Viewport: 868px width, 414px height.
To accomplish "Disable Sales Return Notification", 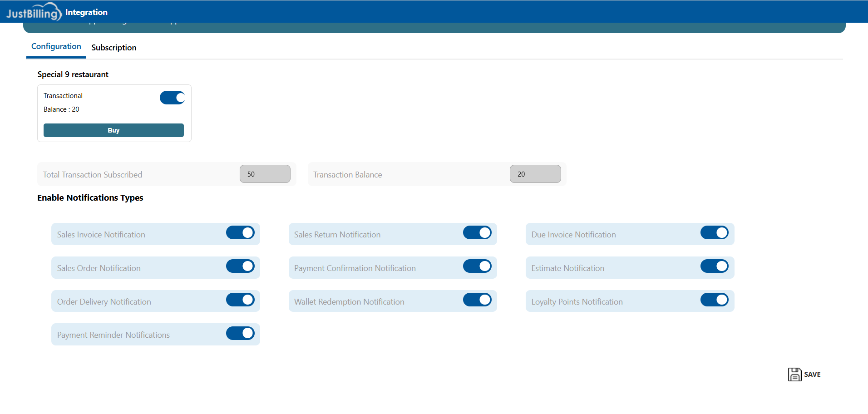I will [x=477, y=233].
